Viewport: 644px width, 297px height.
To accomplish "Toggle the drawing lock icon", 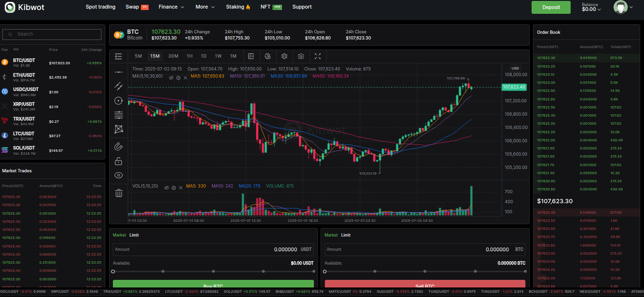I will (x=119, y=161).
